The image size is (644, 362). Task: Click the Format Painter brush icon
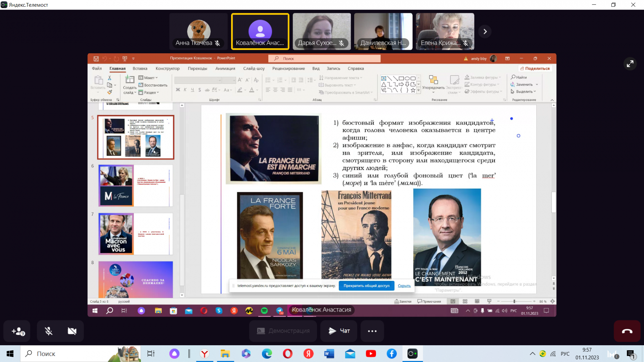click(109, 92)
